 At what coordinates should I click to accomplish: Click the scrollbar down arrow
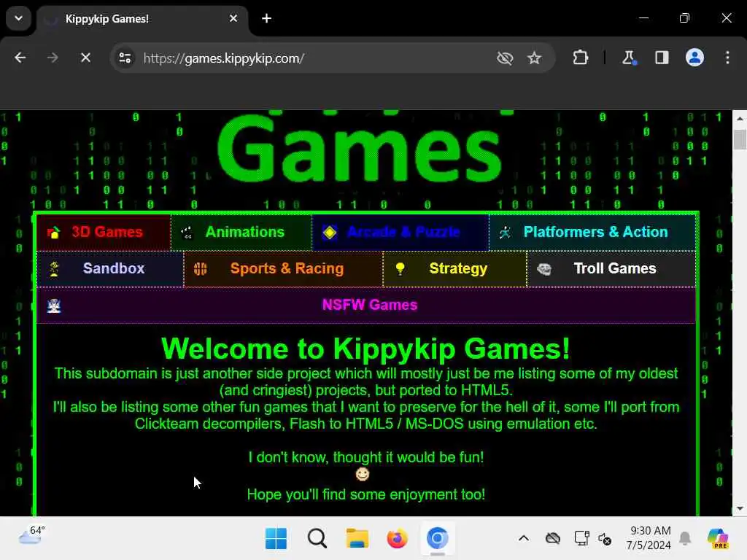(x=740, y=508)
